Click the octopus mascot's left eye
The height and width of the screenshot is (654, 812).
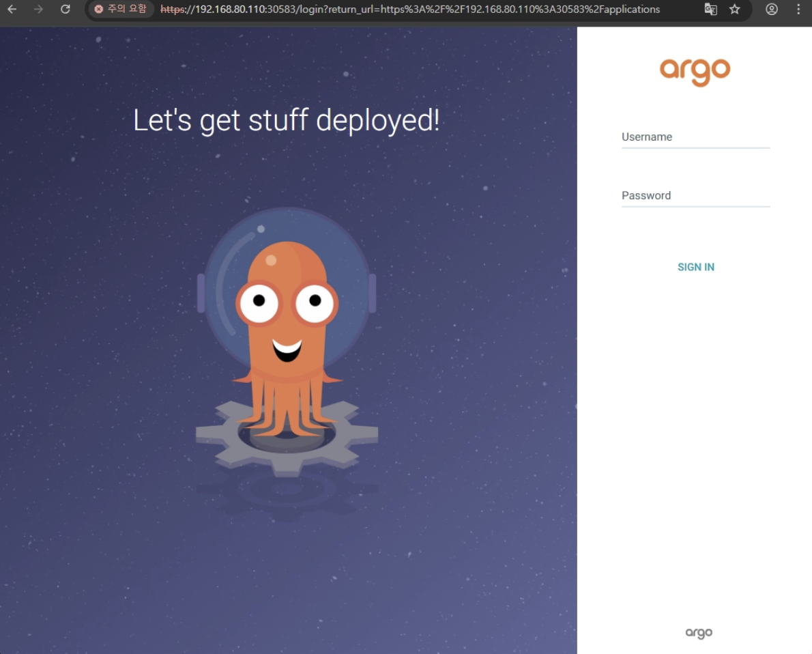point(259,302)
